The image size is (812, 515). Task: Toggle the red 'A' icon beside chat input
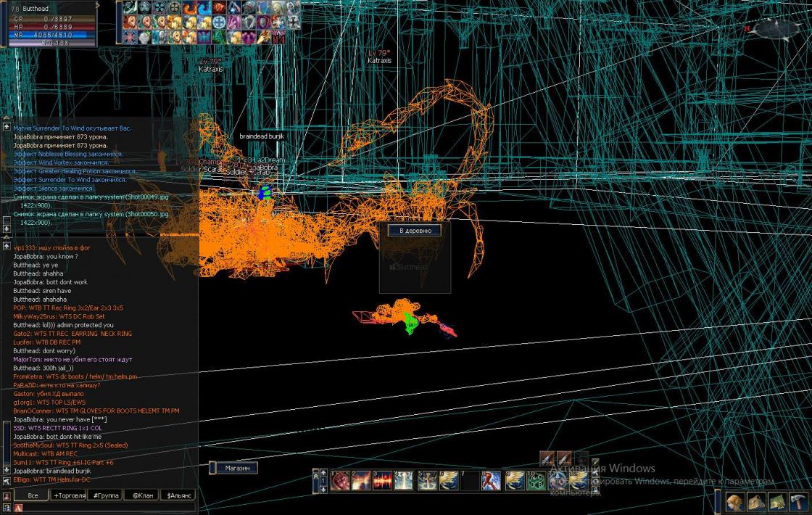click(18, 508)
